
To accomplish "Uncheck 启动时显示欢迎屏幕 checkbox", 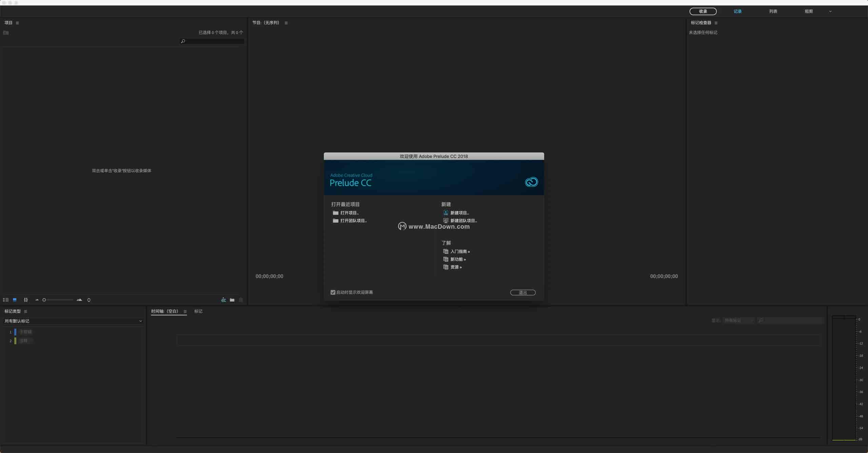I will [333, 292].
